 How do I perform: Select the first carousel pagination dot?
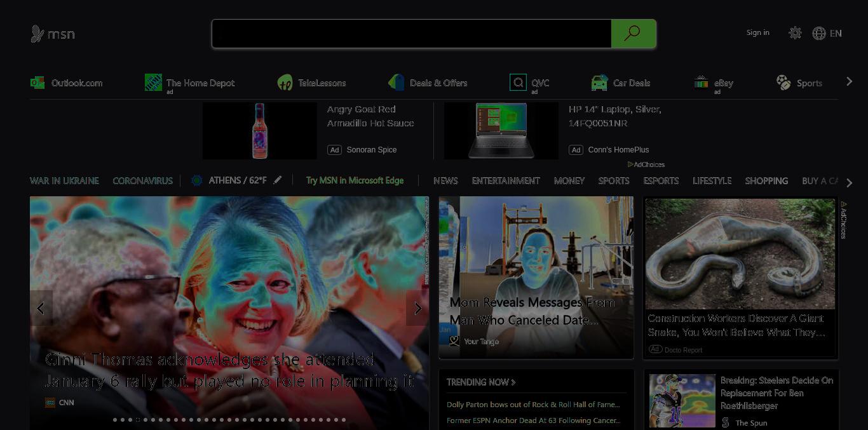click(115, 420)
